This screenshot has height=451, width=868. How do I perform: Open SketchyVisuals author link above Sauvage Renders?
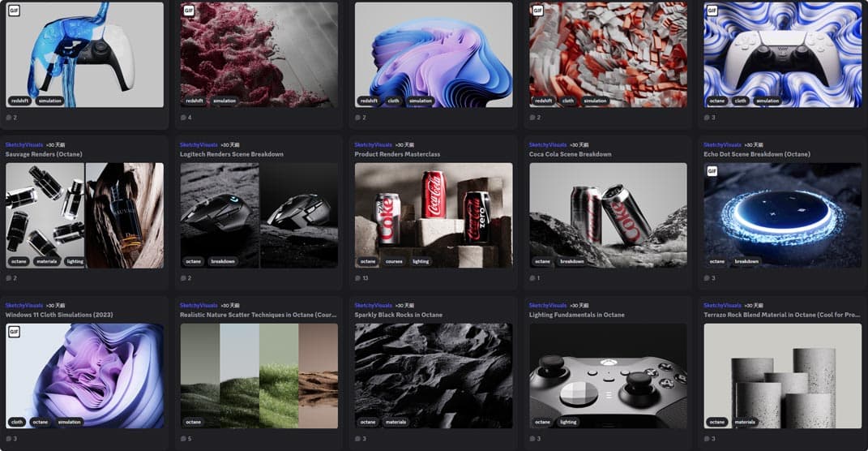(x=23, y=144)
